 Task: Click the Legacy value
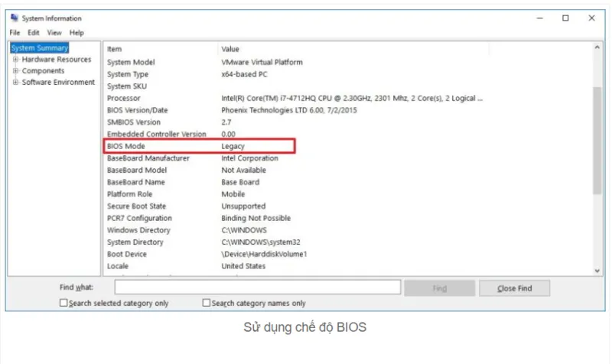233,146
